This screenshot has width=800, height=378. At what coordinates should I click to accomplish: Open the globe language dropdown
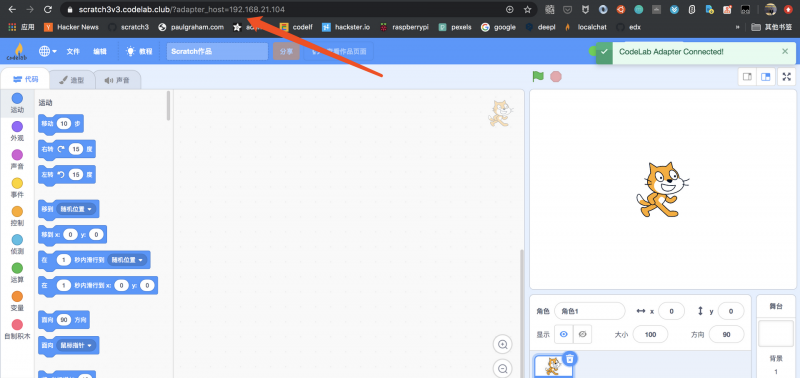point(47,51)
